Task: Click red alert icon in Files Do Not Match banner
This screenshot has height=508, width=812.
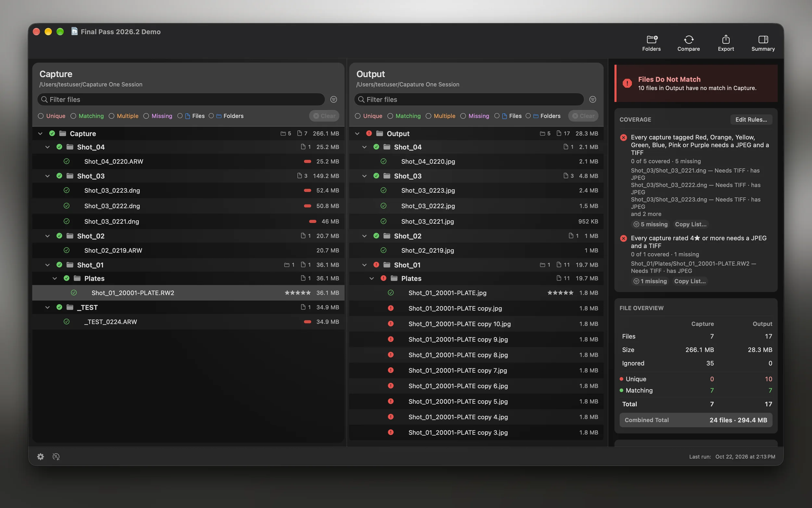Action: 627,83
